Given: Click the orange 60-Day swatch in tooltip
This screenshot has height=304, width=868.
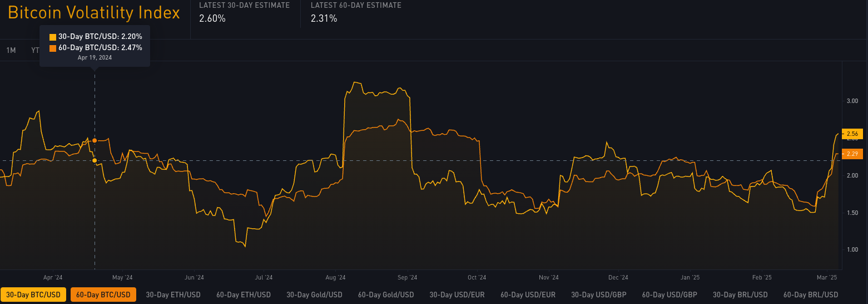Looking at the screenshot, I should pos(53,48).
